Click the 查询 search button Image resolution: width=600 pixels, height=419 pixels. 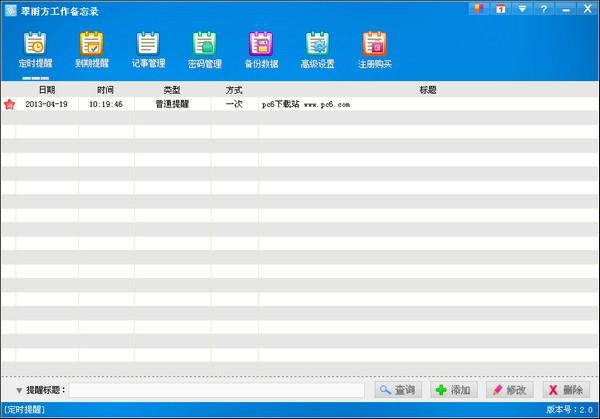pyautogui.click(x=398, y=390)
